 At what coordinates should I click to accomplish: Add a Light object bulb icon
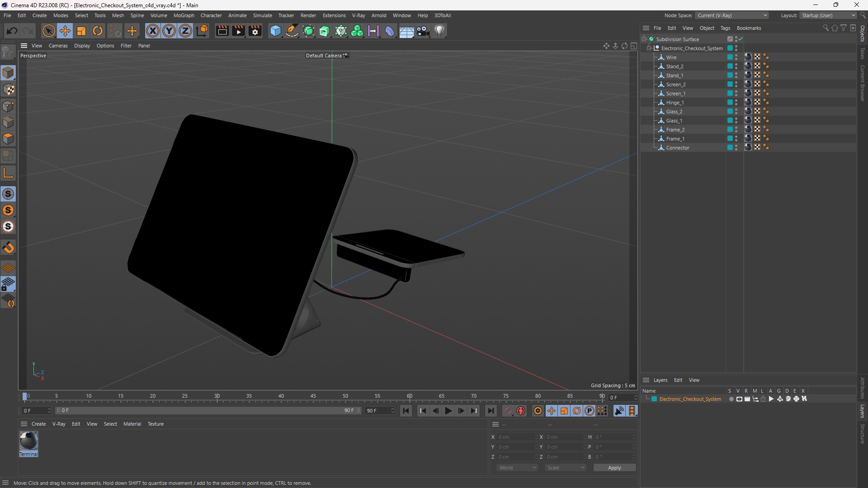tap(439, 31)
